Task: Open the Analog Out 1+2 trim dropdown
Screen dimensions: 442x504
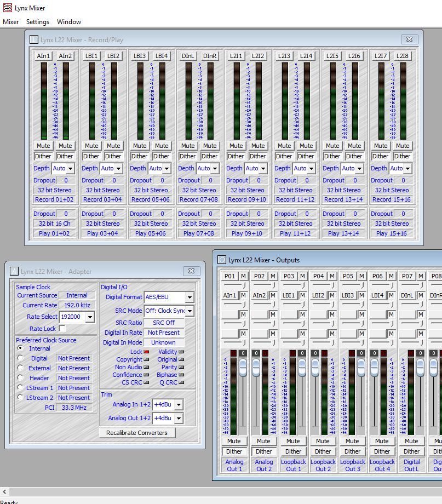Action: (179, 418)
